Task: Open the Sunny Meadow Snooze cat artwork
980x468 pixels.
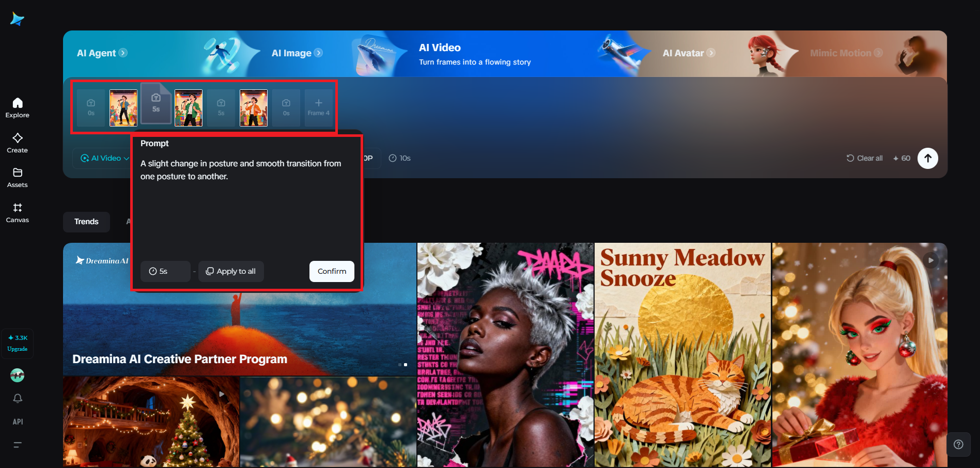Action: 682,355
